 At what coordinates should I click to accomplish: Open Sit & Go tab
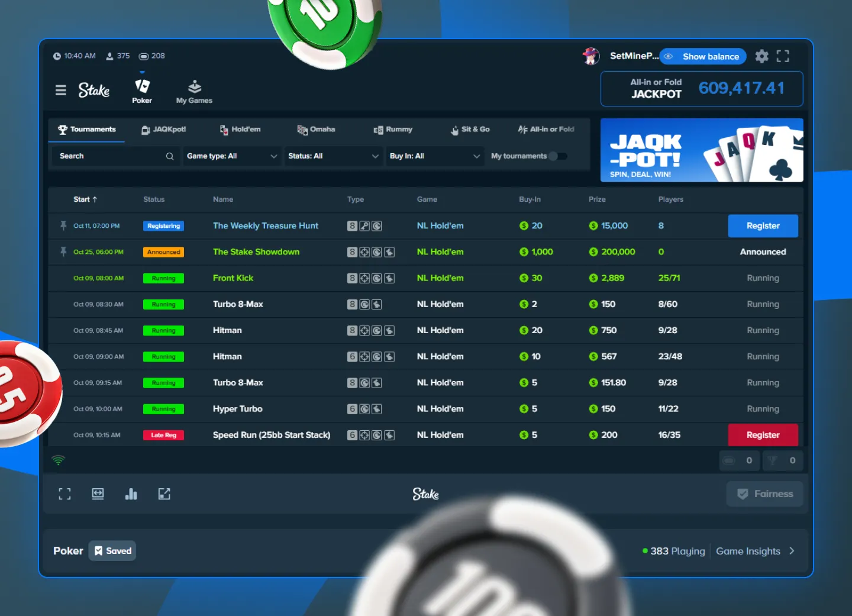point(470,130)
